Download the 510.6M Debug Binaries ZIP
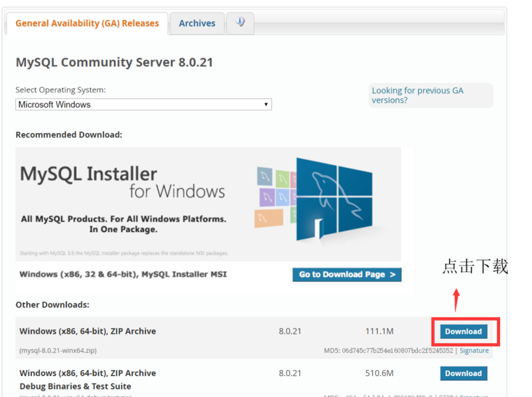Viewport: 532px width, 397px height. coord(464,373)
